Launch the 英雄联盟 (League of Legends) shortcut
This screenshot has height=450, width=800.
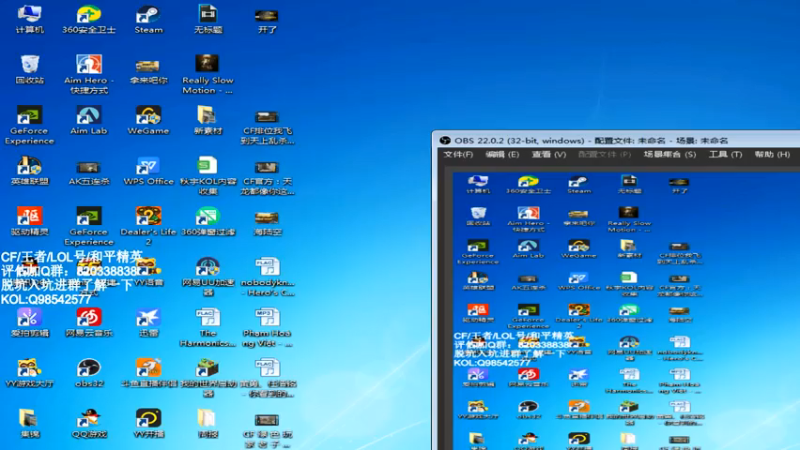pos(29,171)
